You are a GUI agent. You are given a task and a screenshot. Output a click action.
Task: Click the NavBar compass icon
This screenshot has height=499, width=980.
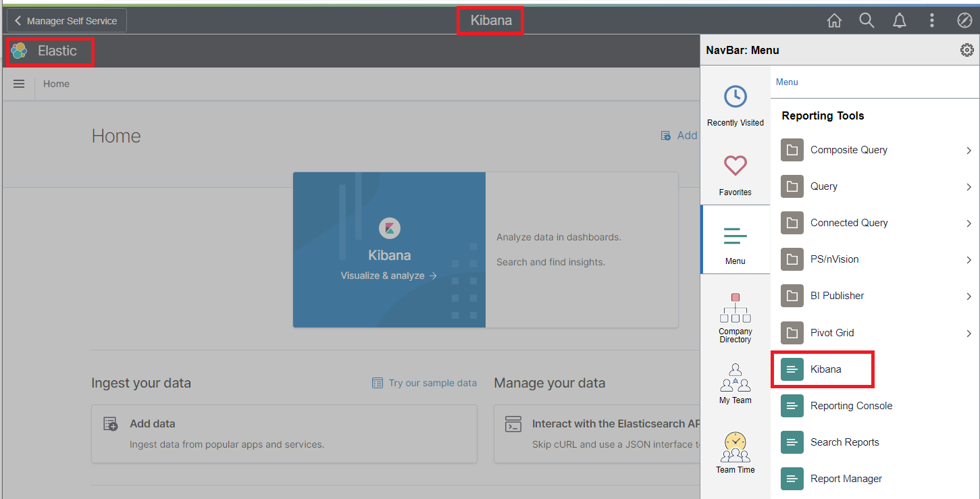(964, 21)
